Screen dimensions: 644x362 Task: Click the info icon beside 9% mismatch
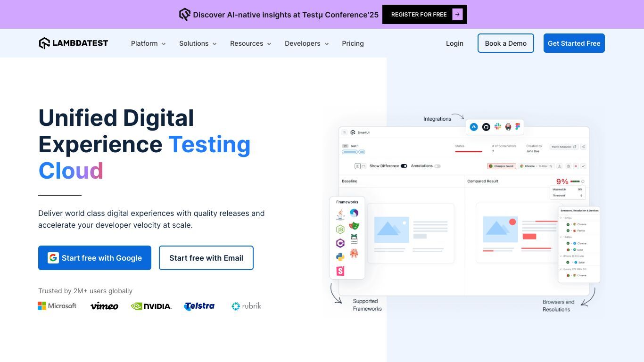583,181
